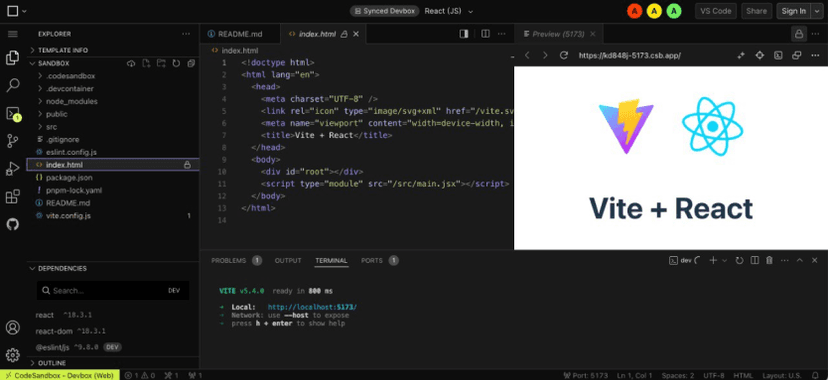The image size is (828, 380).
Task: Select the TERMINAL panel tab
Action: click(331, 260)
